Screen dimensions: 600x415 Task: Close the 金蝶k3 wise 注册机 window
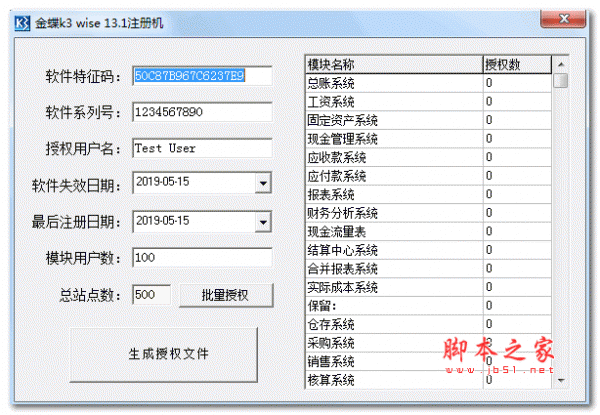tap(563, 19)
